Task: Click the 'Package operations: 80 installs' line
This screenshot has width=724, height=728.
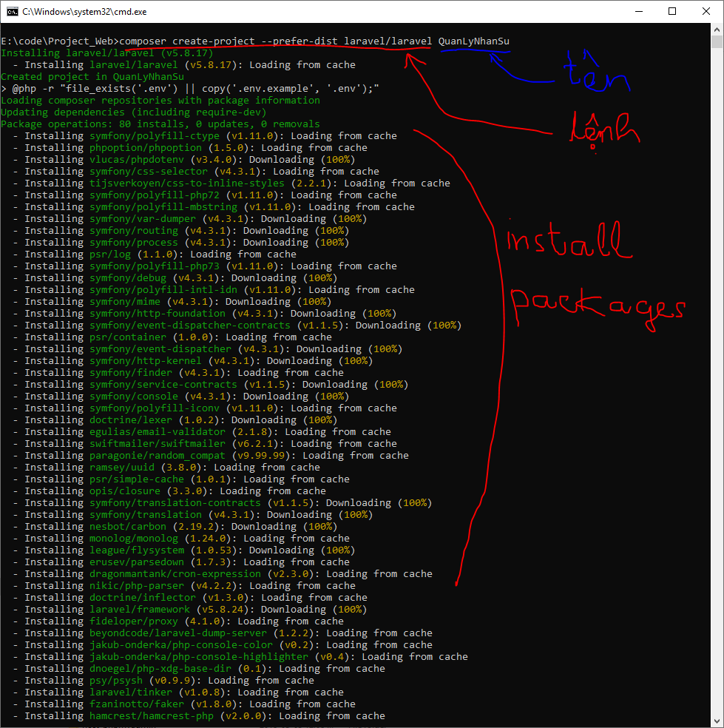Action: (x=160, y=124)
